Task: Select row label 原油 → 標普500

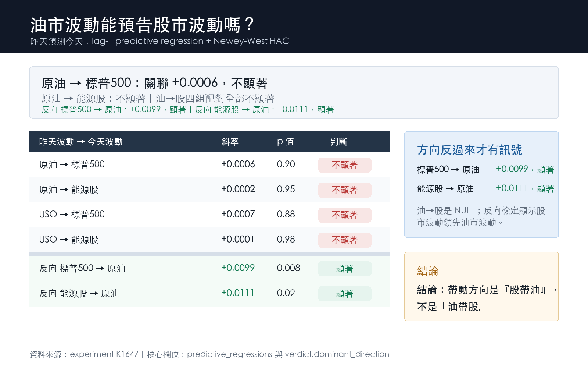Action: click(72, 164)
